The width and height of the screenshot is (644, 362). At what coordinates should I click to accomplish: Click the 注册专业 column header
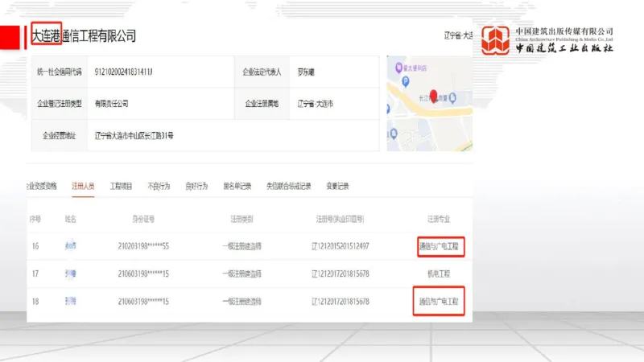click(x=439, y=219)
